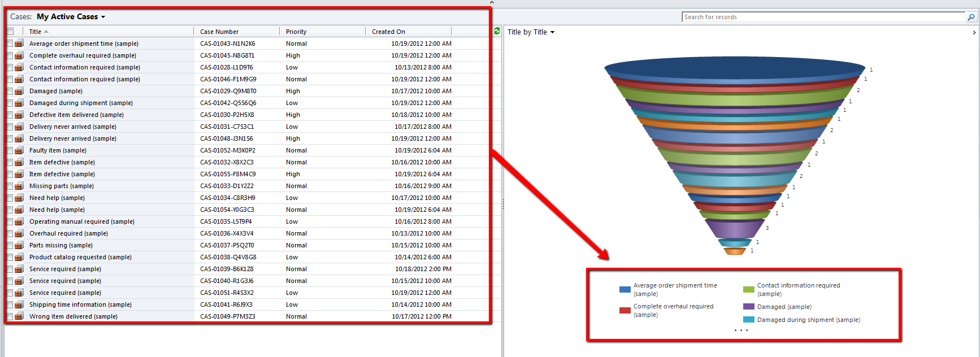Image resolution: width=980 pixels, height=357 pixels.
Task: Click case number CAS-01051-R4S3X2
Action: (x=227, y=293)
